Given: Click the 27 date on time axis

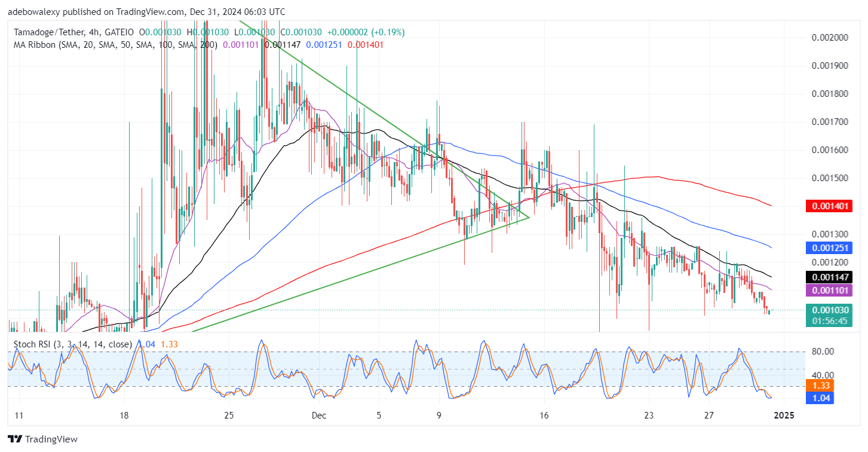Looking at the screenshot, I should point(709,415).
